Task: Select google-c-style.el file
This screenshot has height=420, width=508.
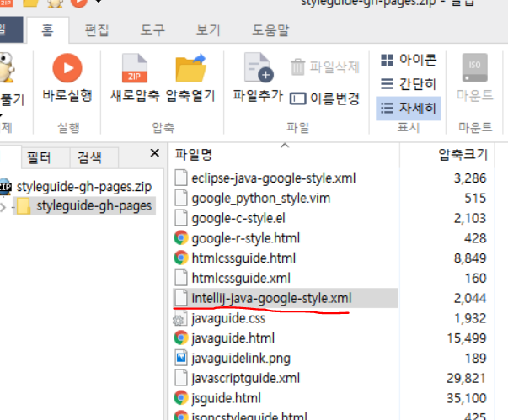Action: [238, 218]
